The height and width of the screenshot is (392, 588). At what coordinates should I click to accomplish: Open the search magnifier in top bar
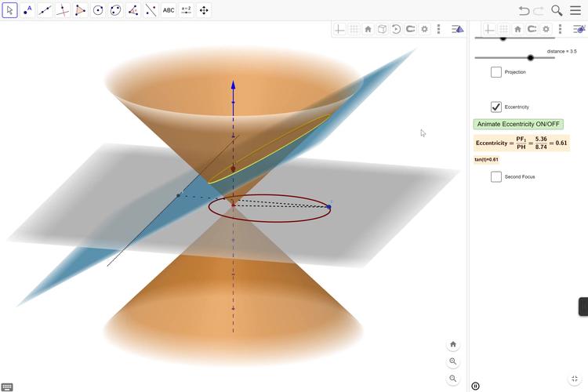click(x=557, y=10)
